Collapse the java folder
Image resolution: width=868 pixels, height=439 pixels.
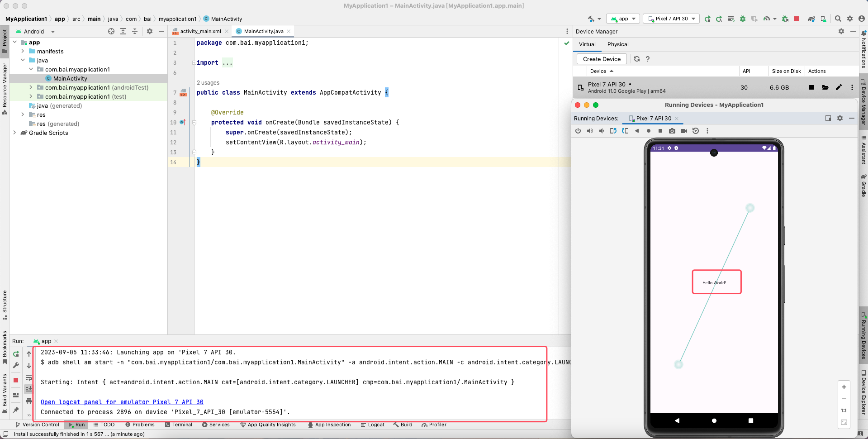pos(23,60)
